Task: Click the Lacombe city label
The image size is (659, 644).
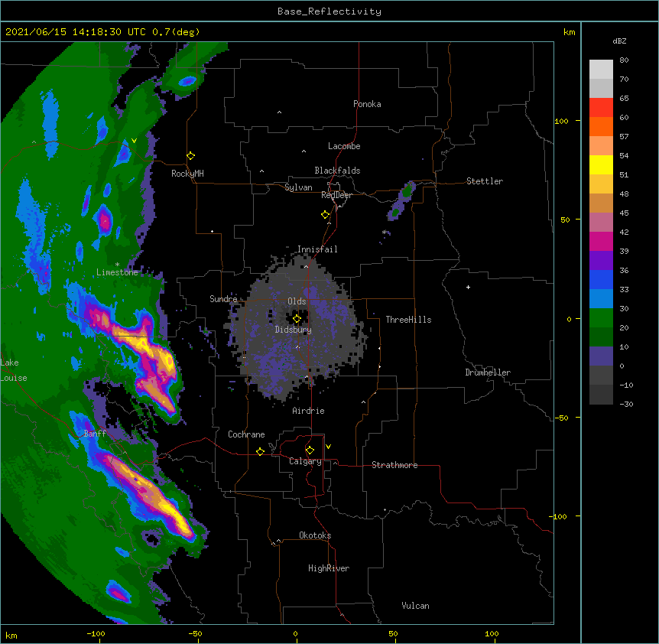Action: pos(344,146)
